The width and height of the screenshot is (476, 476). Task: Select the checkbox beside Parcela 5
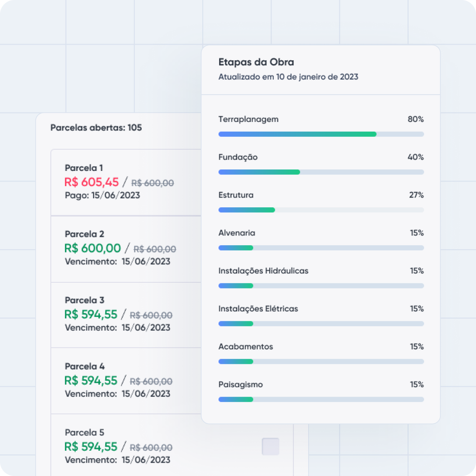(270, 446)
